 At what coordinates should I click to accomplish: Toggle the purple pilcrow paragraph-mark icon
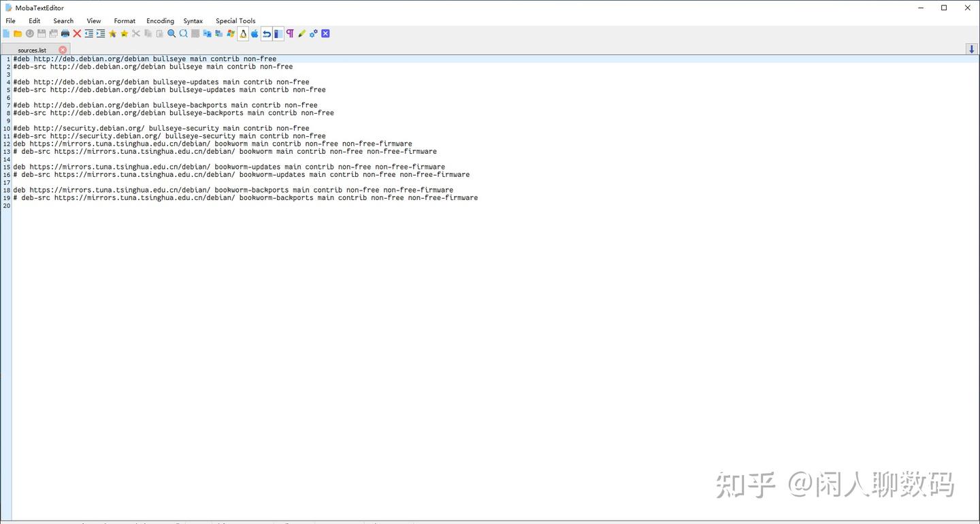click(x=290, y=33)
